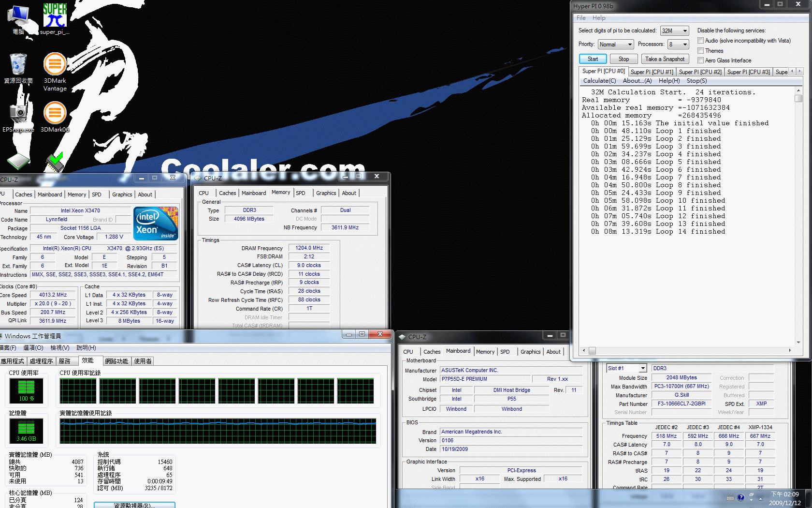Open Mainboard tab in CPU-Z Memory window

[254, 193]
